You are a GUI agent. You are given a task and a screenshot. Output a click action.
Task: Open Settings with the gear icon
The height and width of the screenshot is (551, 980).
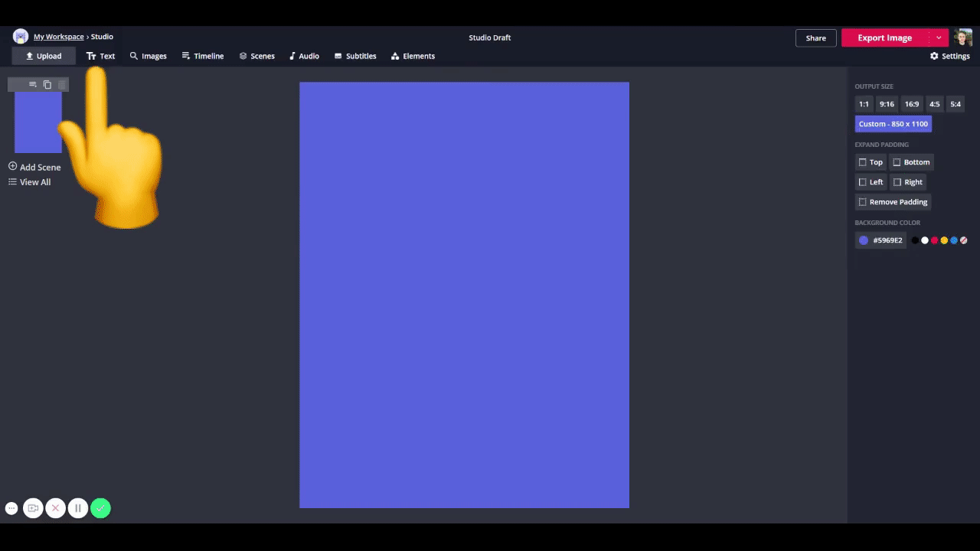tap(949, 56)
